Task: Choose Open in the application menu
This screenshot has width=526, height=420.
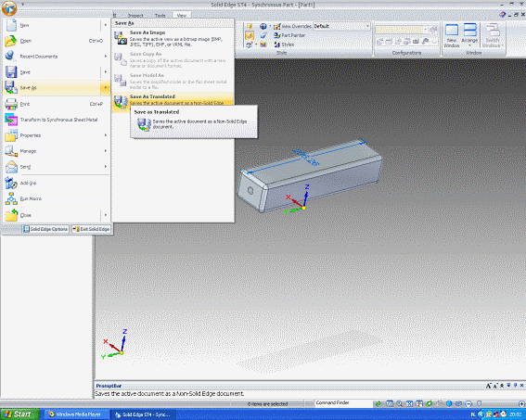Action: click(x=57, y=41)
